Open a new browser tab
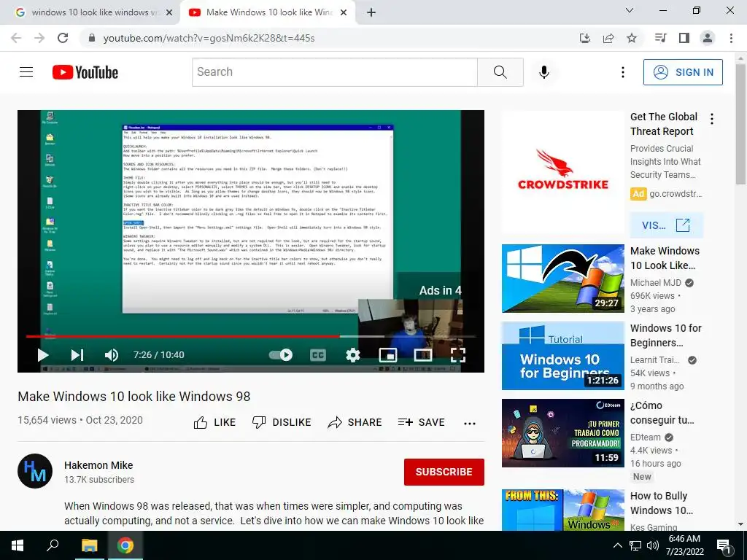 (371, 13)
